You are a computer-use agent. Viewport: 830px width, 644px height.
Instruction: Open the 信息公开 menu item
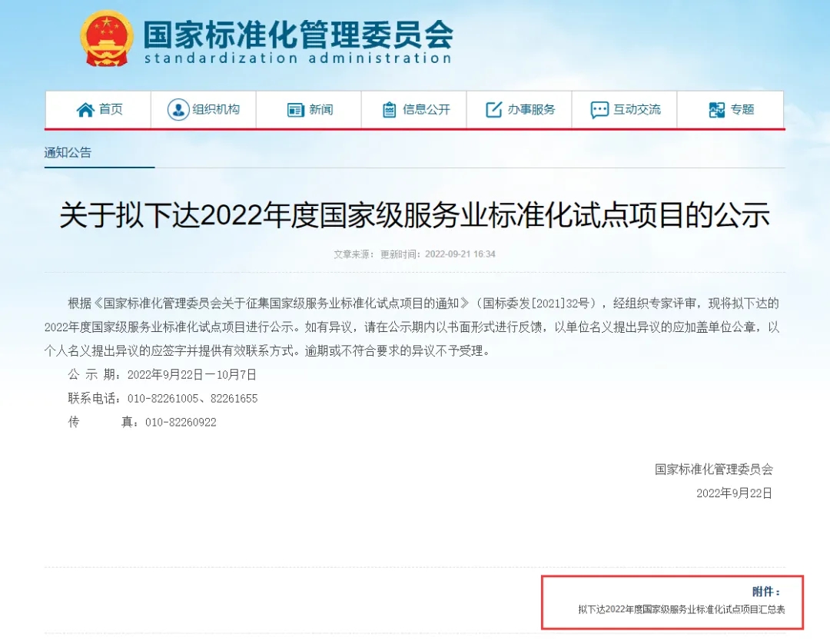point(414,110)
